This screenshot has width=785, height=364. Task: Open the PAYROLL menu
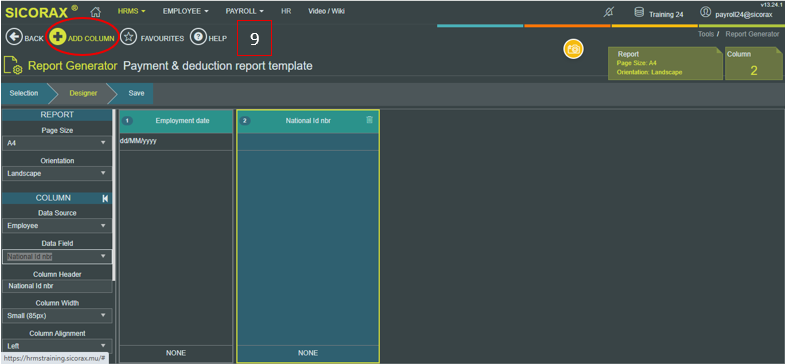(244, 11)
